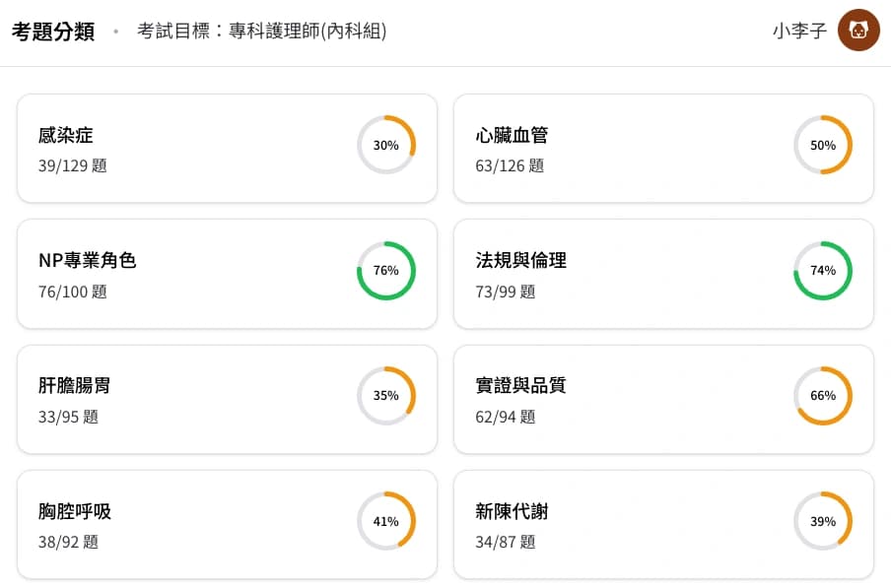Click the bear avatar icon
This screenshot has height=588, width=891.
(x=858, y=31)
